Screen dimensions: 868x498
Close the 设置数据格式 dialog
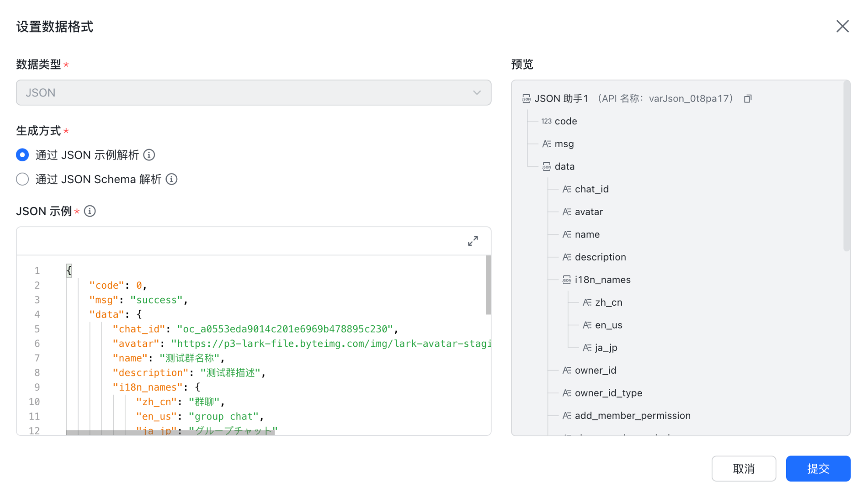pos(842,26)
